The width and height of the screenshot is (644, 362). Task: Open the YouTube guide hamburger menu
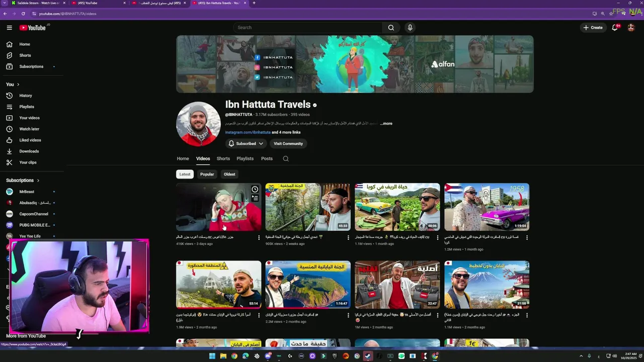(9, 28)
